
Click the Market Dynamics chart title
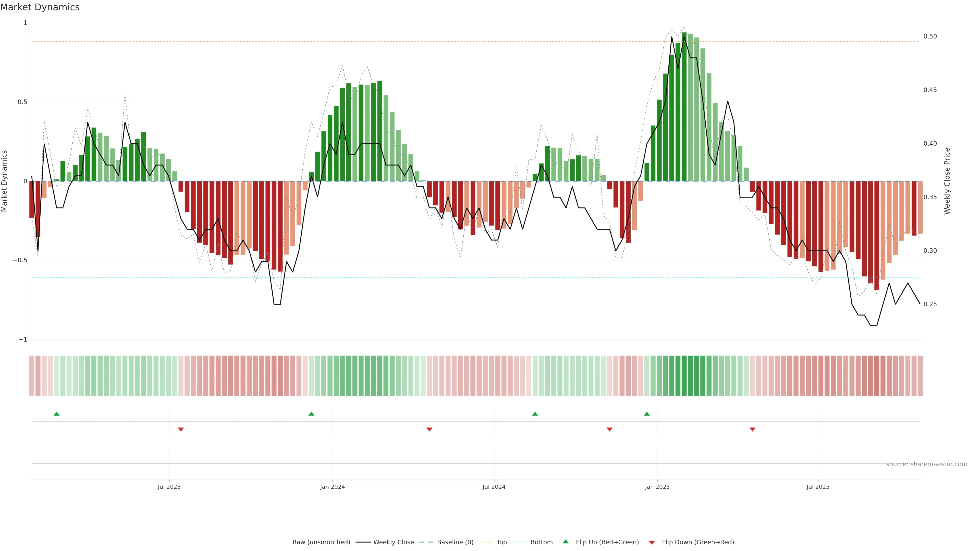[40, 7]
